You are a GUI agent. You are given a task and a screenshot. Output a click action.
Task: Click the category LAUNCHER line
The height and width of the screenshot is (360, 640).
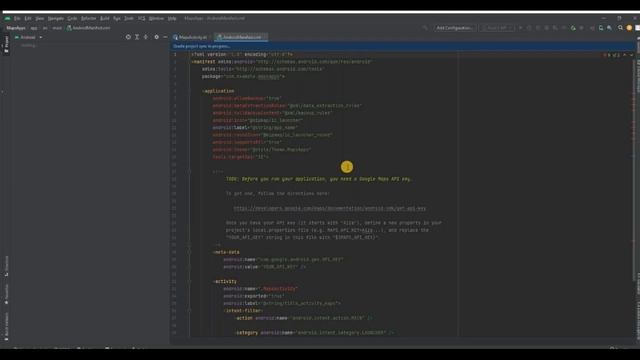click(x=314, y=333)
